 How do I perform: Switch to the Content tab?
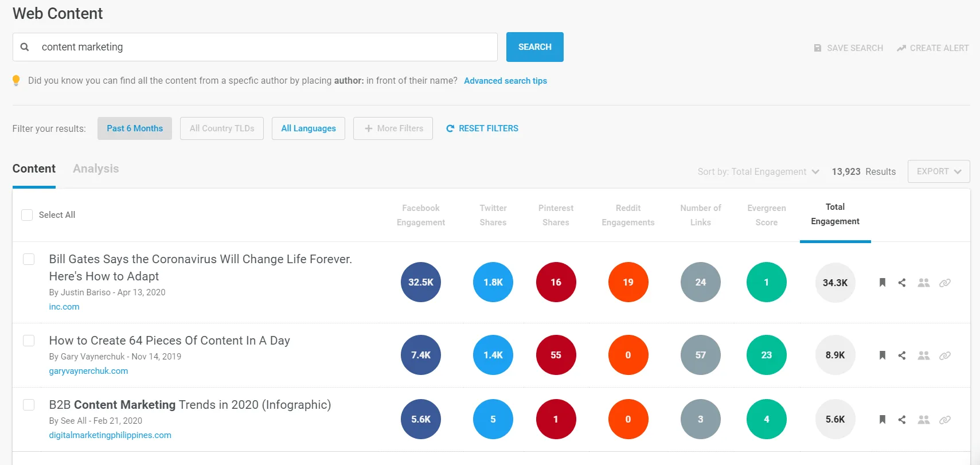34,169
